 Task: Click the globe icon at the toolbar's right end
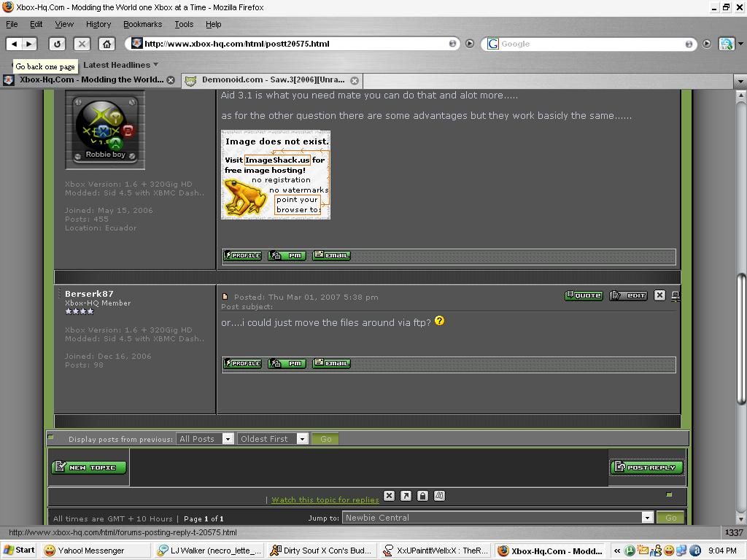pyautogui.click(x=727, y=44)
